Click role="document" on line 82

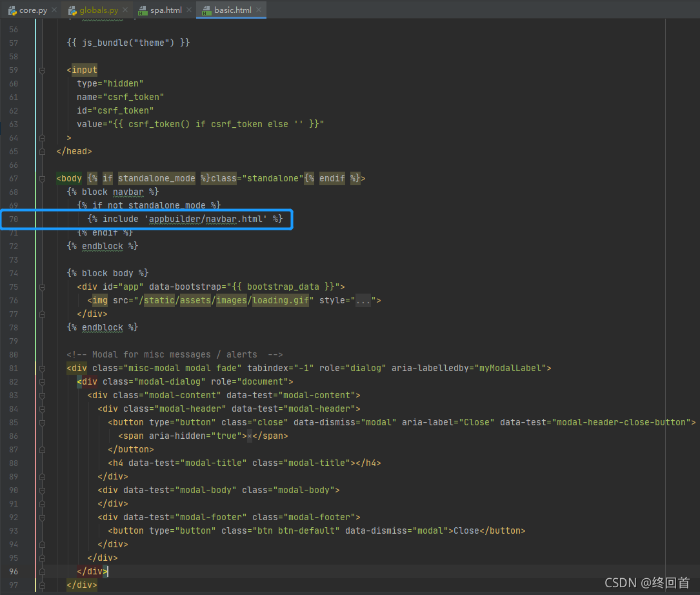(250, 381)
